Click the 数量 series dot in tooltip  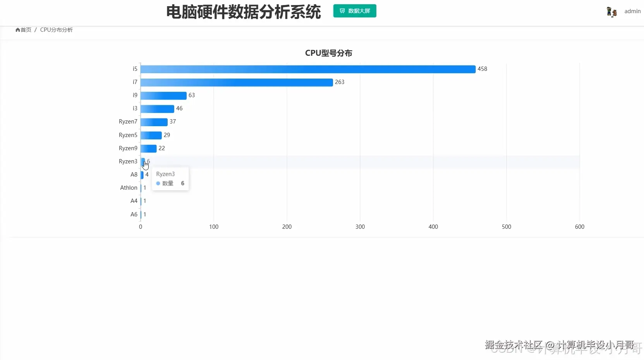(158, 183)
